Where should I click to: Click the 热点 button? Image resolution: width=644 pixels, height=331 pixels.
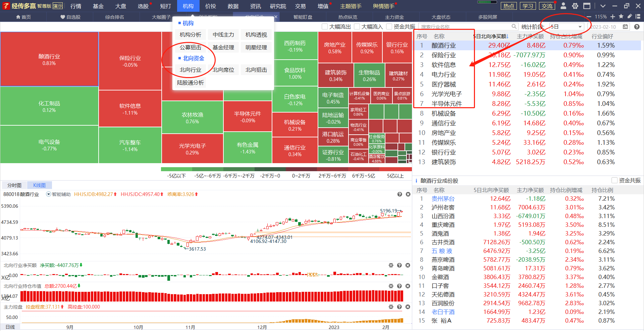(x=509, y=6)
